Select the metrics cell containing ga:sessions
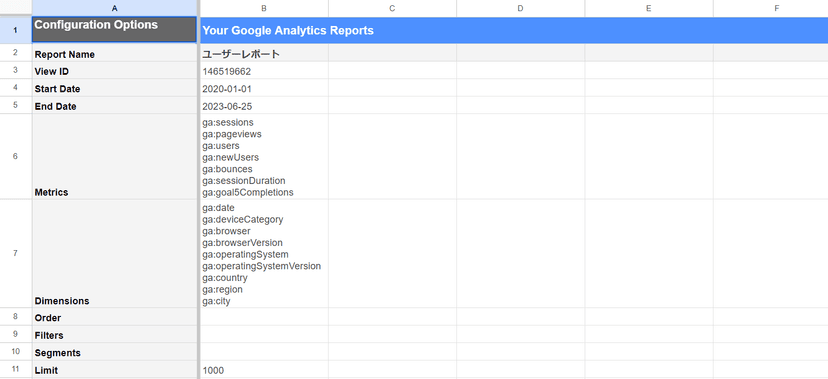828x379 pixels. tap(264, 156)
